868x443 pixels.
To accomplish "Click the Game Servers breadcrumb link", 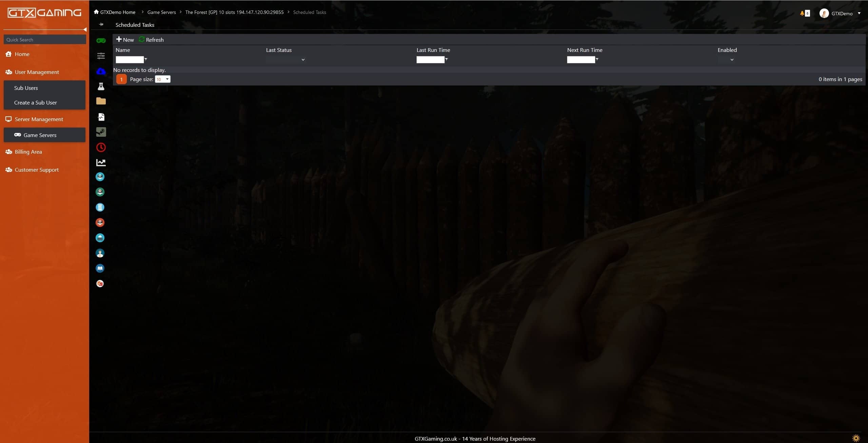I will point(161,12).
